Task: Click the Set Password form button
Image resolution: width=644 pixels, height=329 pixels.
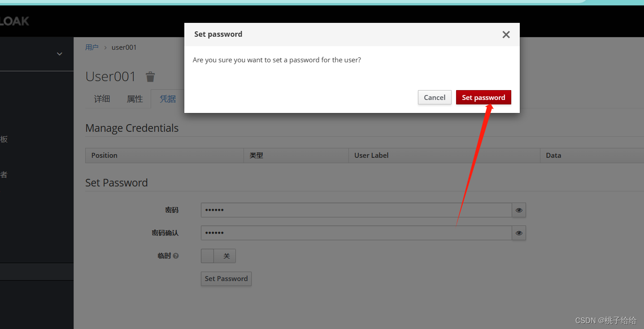Action: [226, 278]
